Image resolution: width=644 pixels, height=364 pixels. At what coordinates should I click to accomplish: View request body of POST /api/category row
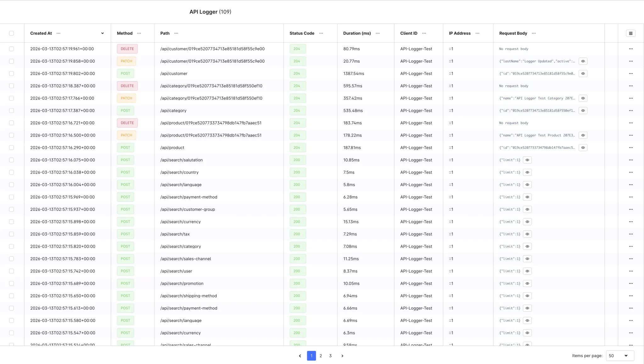tap(583, 111)
